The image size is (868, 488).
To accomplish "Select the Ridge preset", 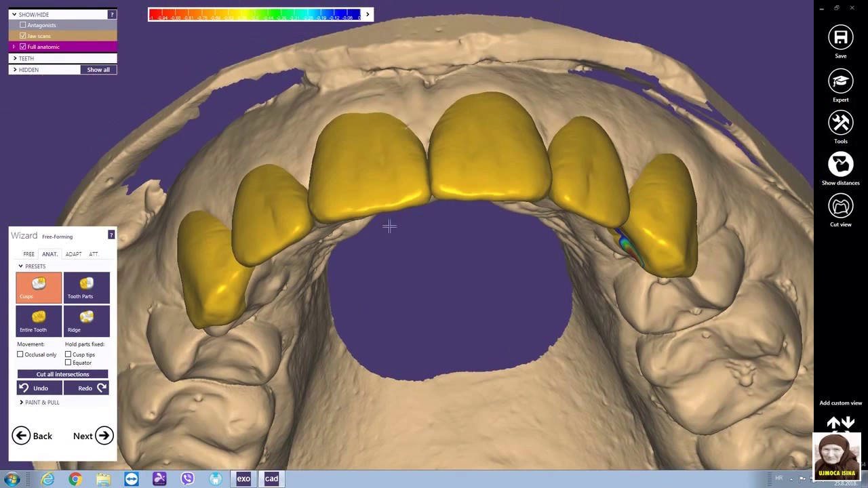I will 86,321.
